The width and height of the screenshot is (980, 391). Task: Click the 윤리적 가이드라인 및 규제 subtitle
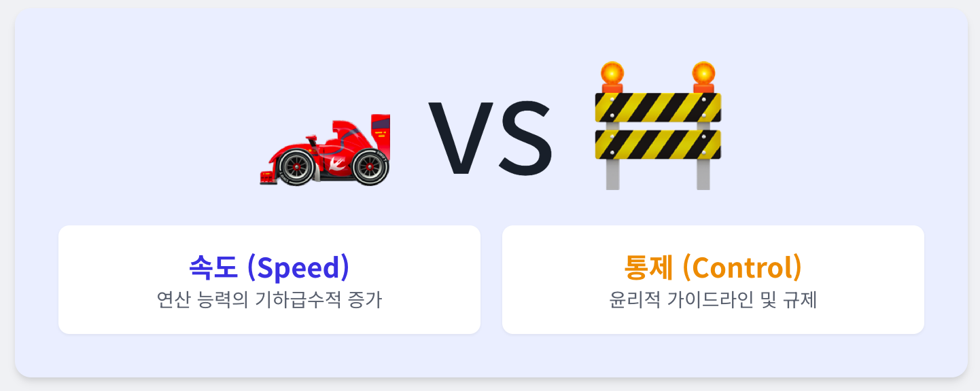pos(713,299)
